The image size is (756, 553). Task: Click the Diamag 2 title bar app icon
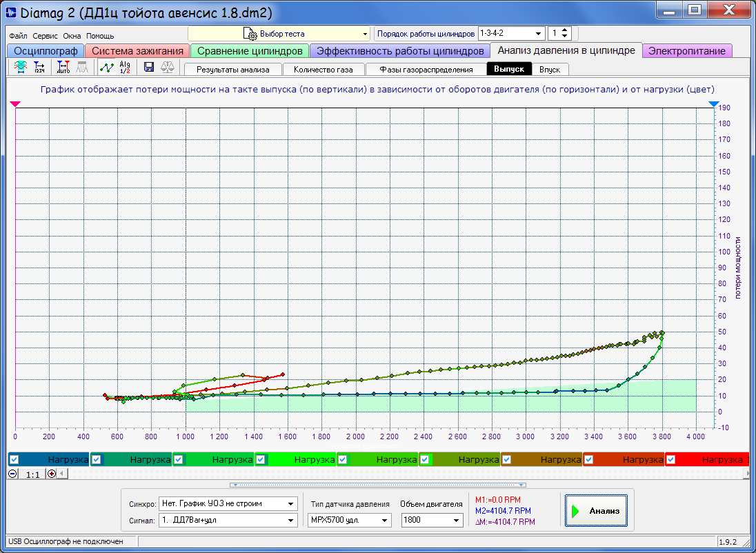point(10,12)
